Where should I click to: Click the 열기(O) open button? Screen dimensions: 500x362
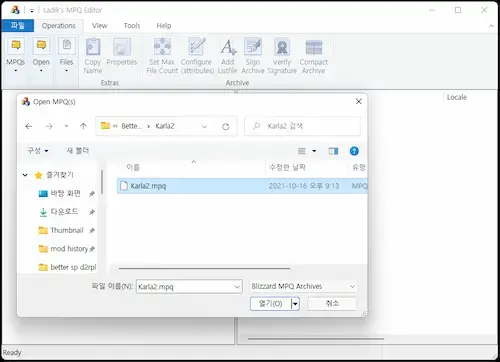270,304
